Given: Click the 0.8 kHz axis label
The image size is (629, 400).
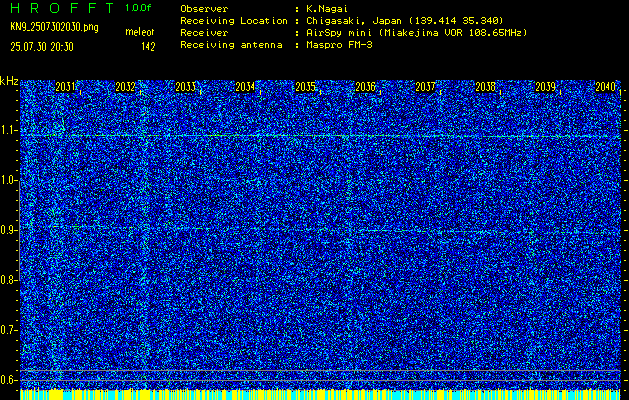Looking at the screenshot, I should pyautogui.click(x=9, y=280).
